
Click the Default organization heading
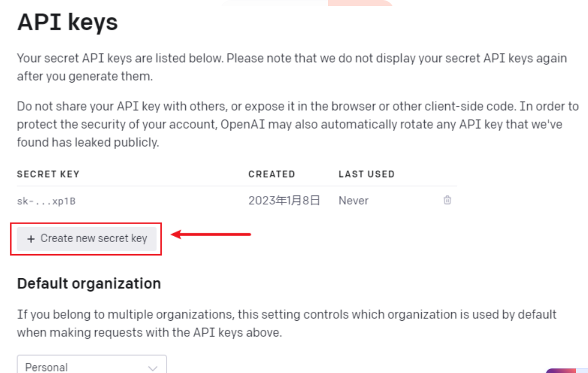click(89, 283)
